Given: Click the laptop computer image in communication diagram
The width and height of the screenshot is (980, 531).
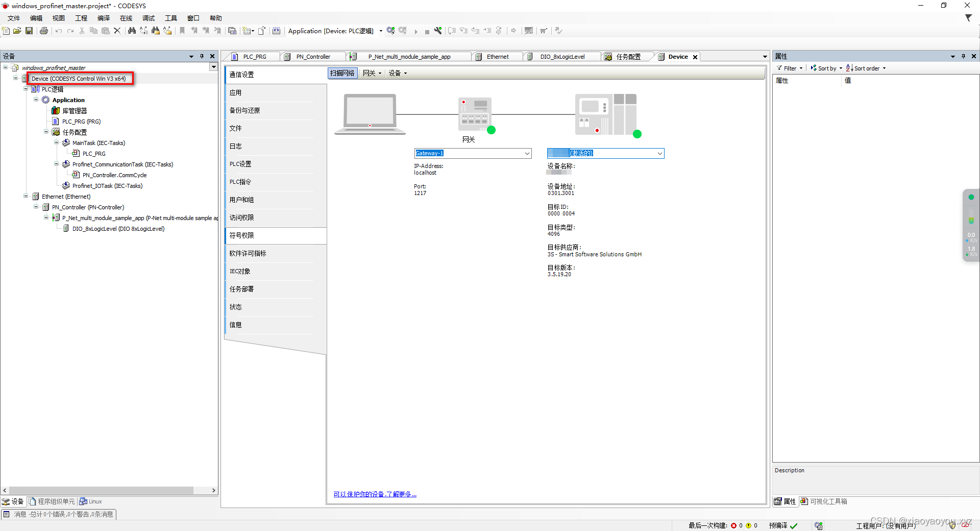Looking at the screenshot, I should pyautogui.click(x=370, y=114).
